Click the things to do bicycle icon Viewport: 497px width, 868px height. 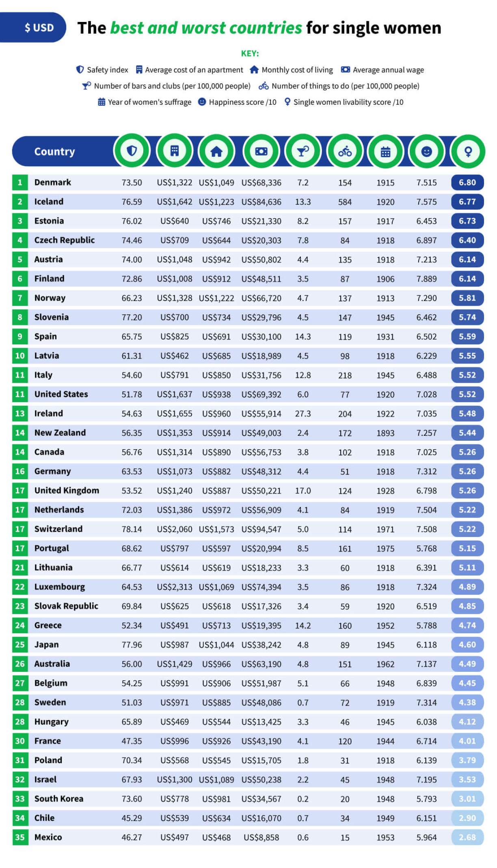[345, 152]
